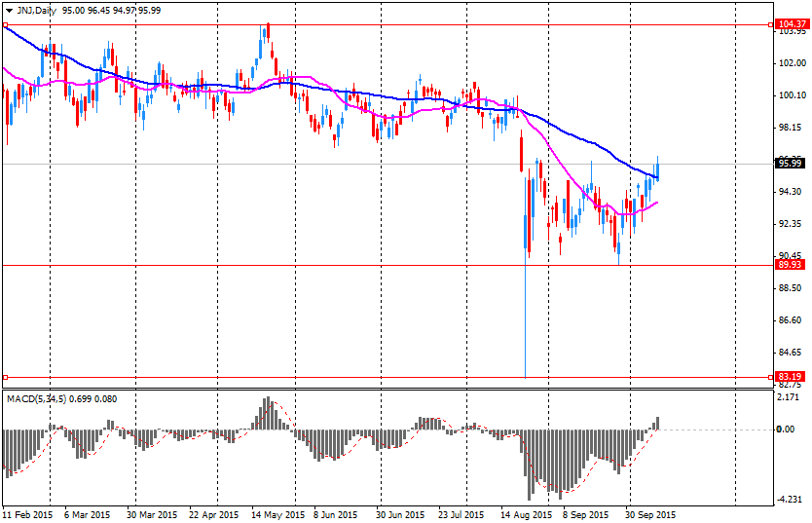Click the 23 Jul 2015 date label

point(461,515)
